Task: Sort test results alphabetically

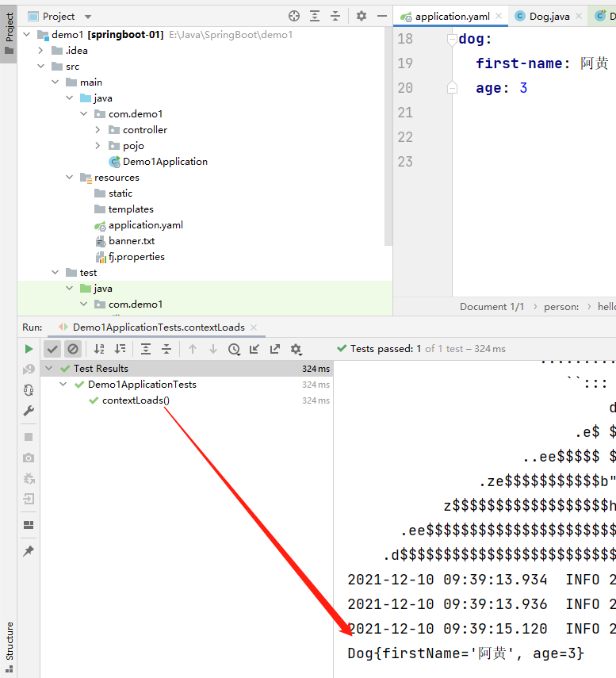Action: click(99, 349)
